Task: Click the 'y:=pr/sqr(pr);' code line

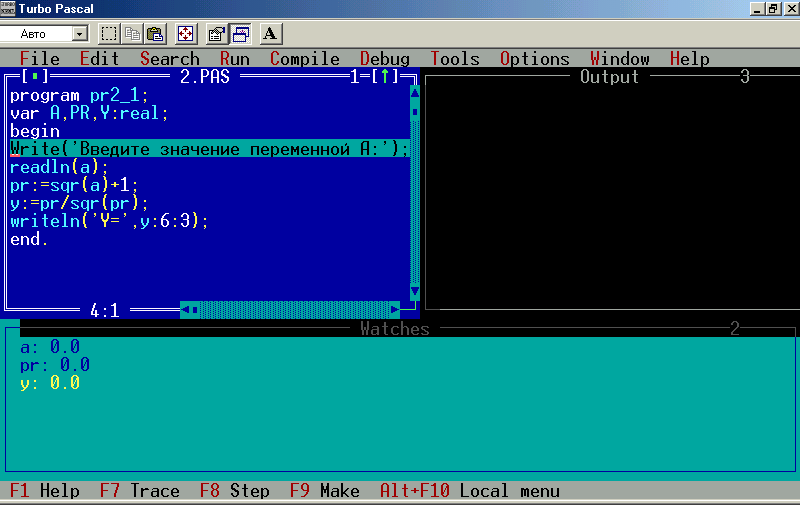Action: click(79, 203)
